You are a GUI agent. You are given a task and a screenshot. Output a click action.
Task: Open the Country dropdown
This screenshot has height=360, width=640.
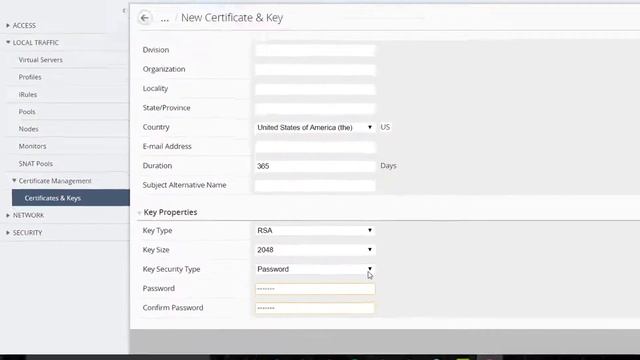pos(315,127)
